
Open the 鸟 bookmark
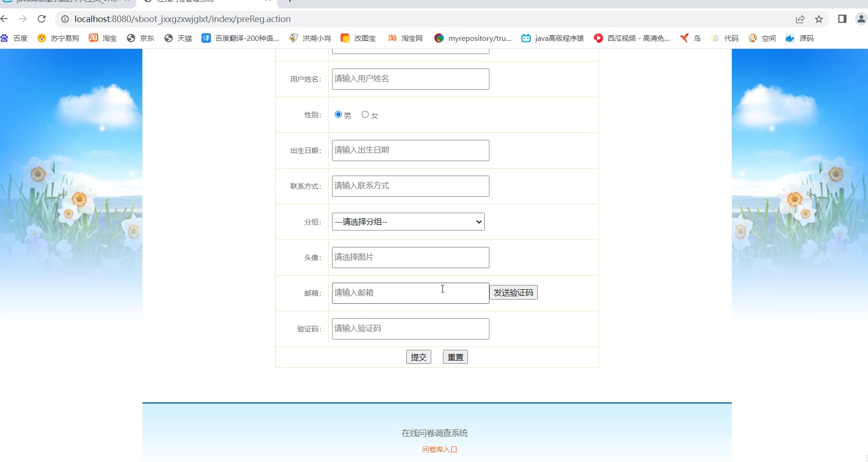[x=690, y=38]
